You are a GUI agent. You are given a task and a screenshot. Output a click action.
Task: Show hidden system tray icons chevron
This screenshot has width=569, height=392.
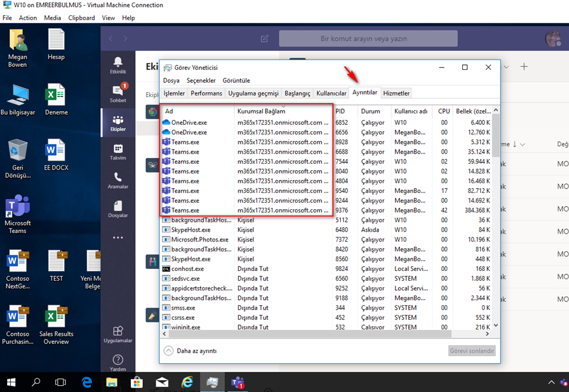coord(551,382)
